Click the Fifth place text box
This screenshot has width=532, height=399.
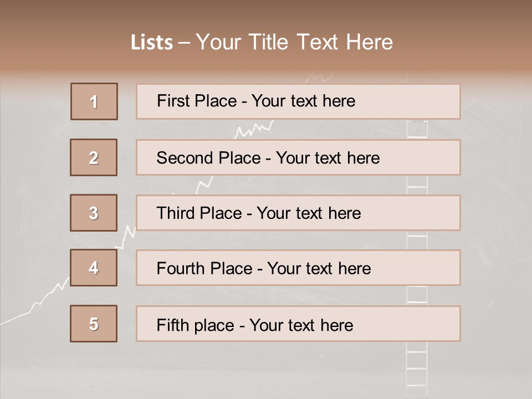[x=298, y=324]
